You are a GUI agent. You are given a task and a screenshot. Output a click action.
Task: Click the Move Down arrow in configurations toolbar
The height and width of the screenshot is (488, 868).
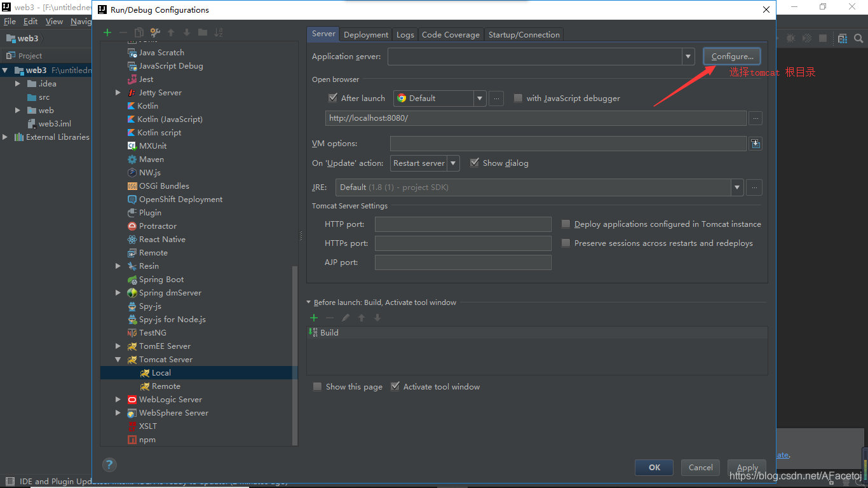pyautogui.click(x=187, y=32)
